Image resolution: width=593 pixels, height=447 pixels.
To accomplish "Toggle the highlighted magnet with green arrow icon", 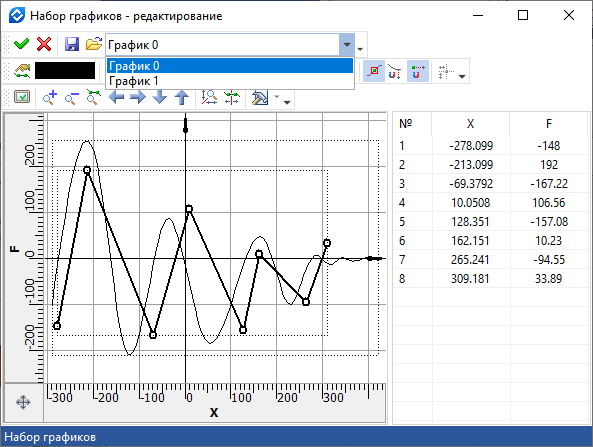I will tap(418, 71).
